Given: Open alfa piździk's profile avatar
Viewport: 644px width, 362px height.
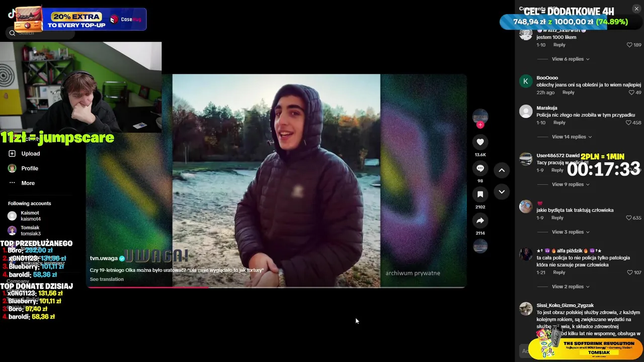Looking at the screenshot, I should pos(526,254).
